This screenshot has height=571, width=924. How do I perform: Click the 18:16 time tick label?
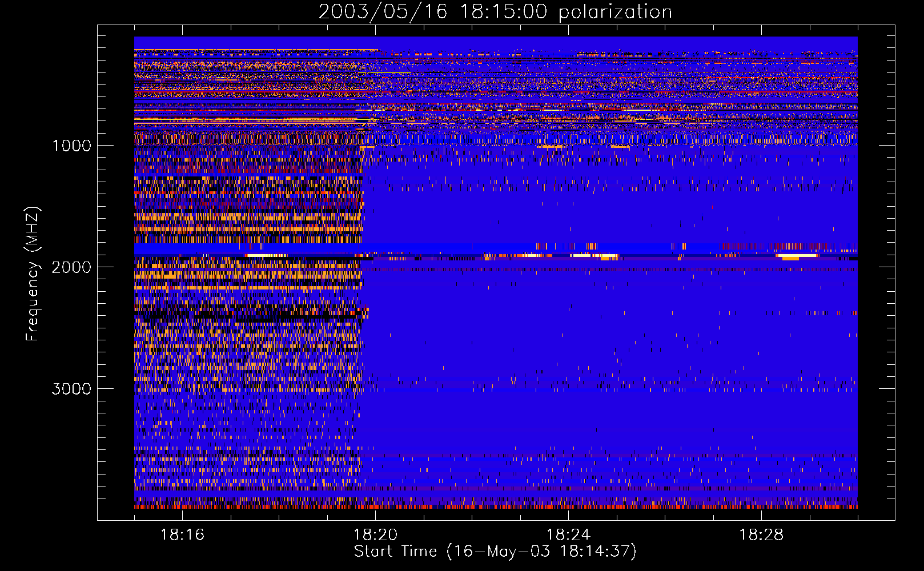[182, 534]
